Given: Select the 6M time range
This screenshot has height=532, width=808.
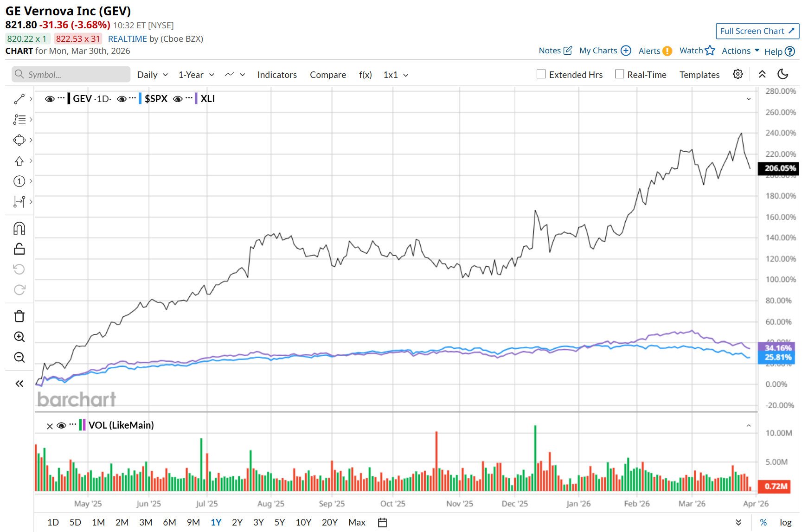Looking at the screenshot, I should click(x=169, y=522).
